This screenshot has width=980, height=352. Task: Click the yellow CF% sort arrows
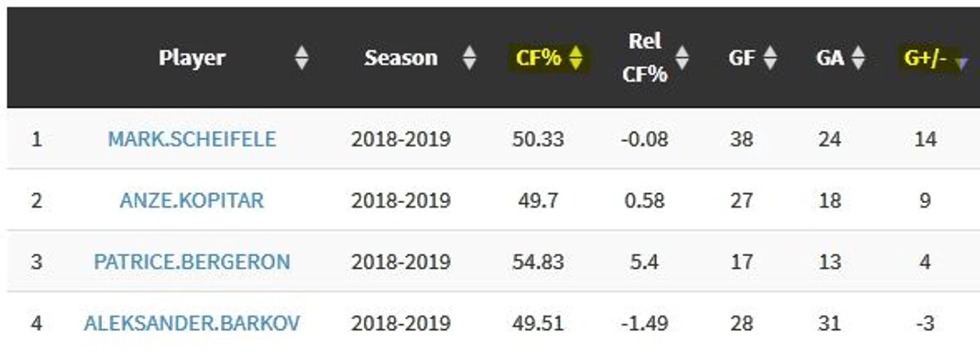(x=576, y=58)
